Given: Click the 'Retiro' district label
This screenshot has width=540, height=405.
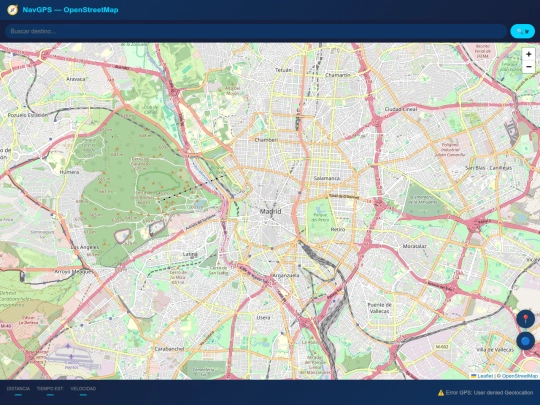Looking at the screenshot, I should 338,229.
